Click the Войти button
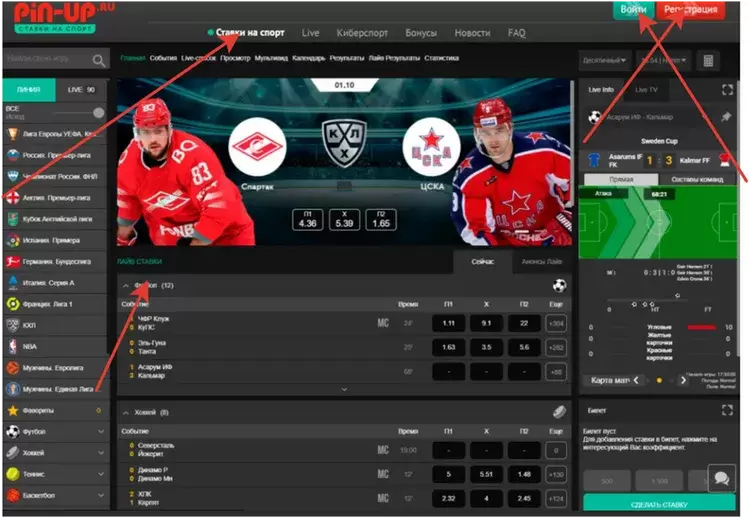The width and height of the screenshot is (750, 518). click(x=633, y=10)
